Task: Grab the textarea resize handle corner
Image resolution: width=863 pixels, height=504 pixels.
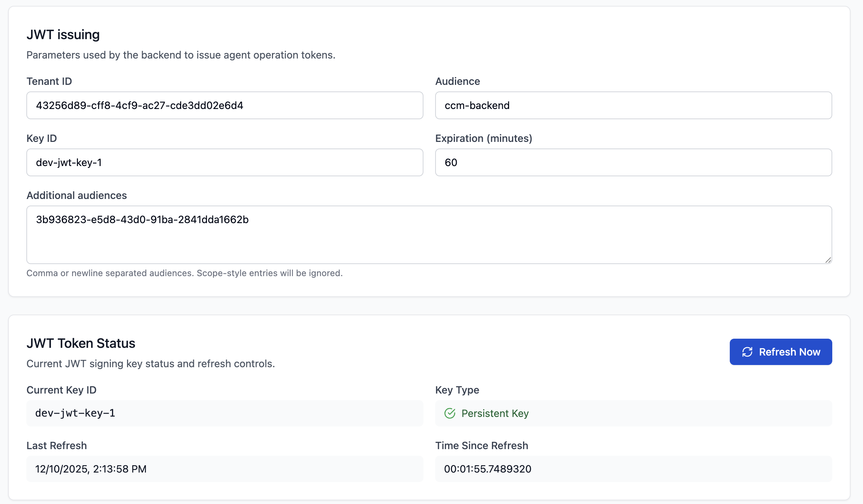Action: (x=828, y=260)
